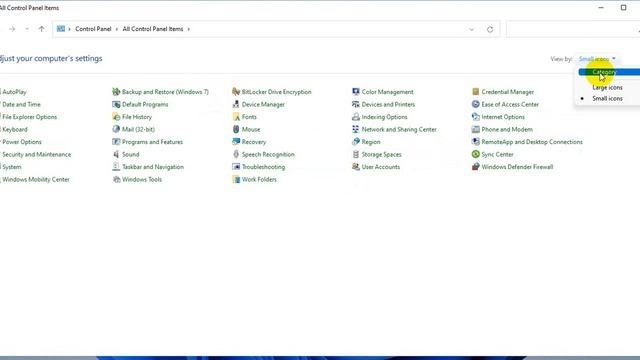Viewport: 640px width, 360px height.
Task: Click the Speech Recognition microphone icon
Action: [x=236, y=154]
